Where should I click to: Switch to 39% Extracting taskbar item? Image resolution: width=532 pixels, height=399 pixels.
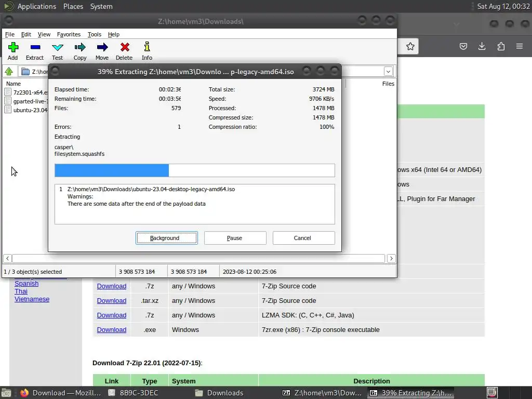411,393
